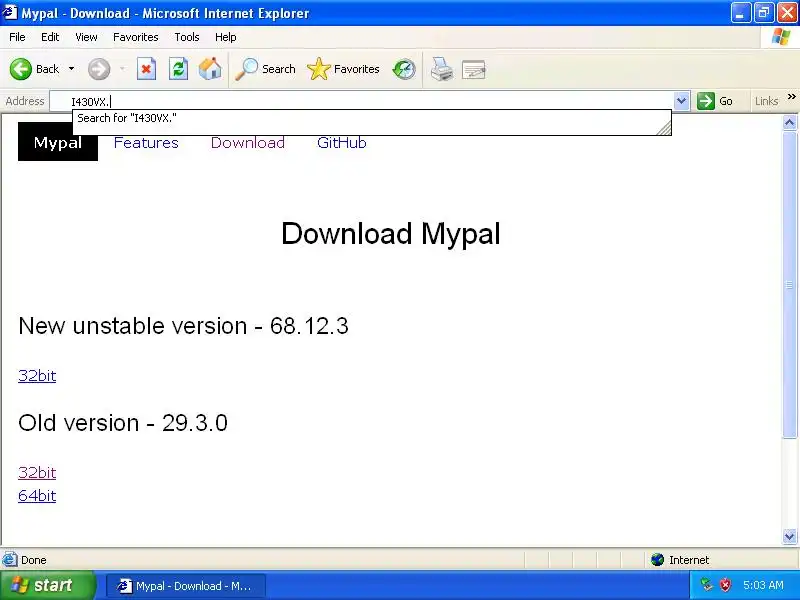Click the Links toolbar label
Image resolution: width=800 pixels, height=600 pixels.
[766, 101]
